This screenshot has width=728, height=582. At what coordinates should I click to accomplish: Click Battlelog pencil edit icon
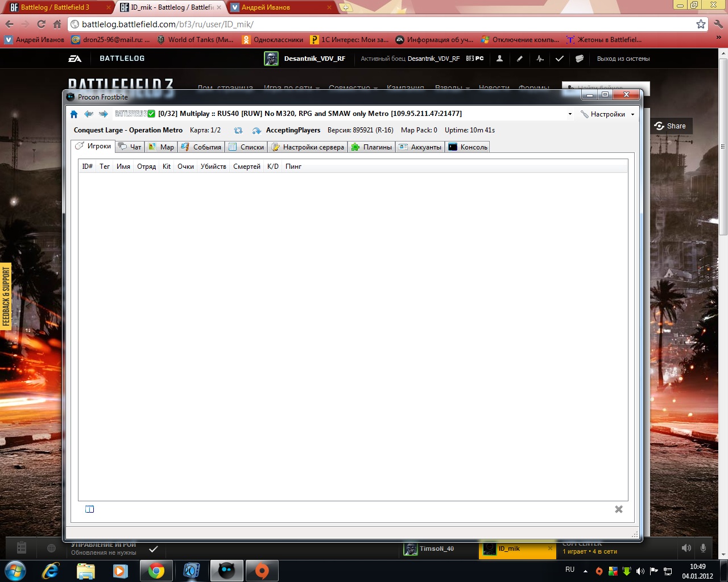(520, 59)
